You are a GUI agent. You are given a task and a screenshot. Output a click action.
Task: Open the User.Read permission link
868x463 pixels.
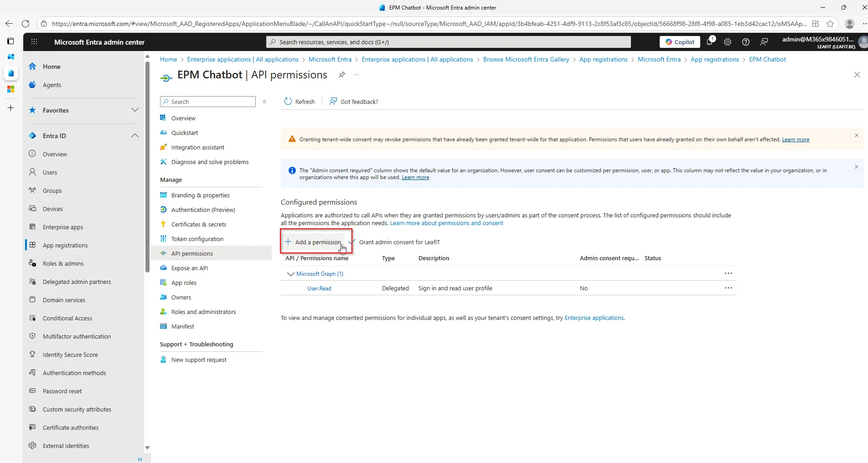point(319,288)
